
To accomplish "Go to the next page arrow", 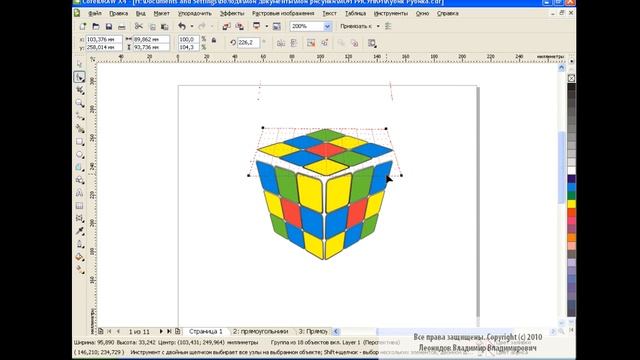I will point(161,331).
